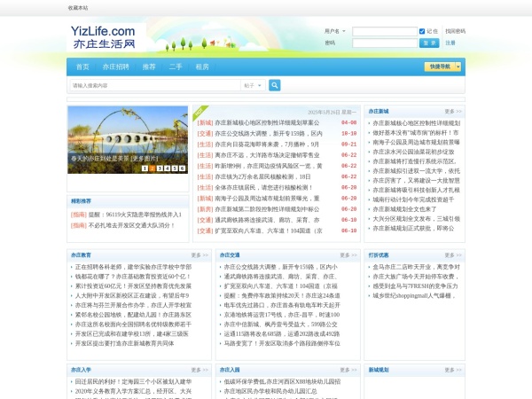Screen dimensions: 532x399
Task: Click the blue 登录 login button
Action: [x=429, y=43]
